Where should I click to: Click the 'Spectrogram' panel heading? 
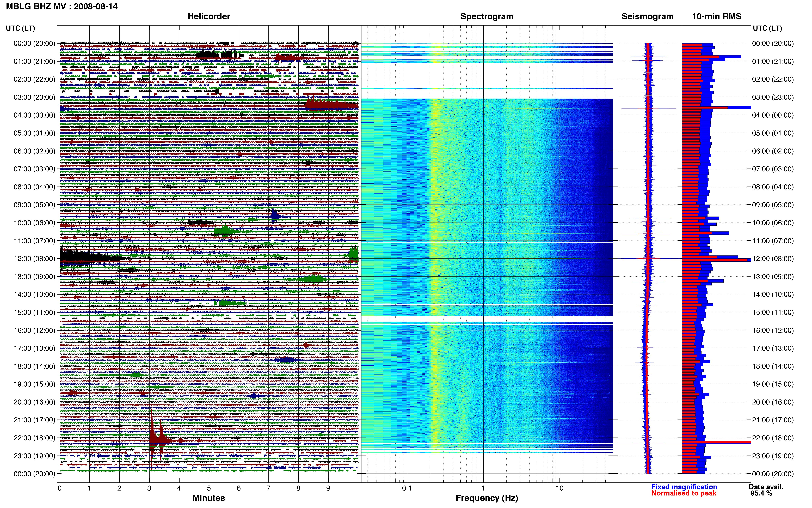pyautogui.click(x=487, y=16)
